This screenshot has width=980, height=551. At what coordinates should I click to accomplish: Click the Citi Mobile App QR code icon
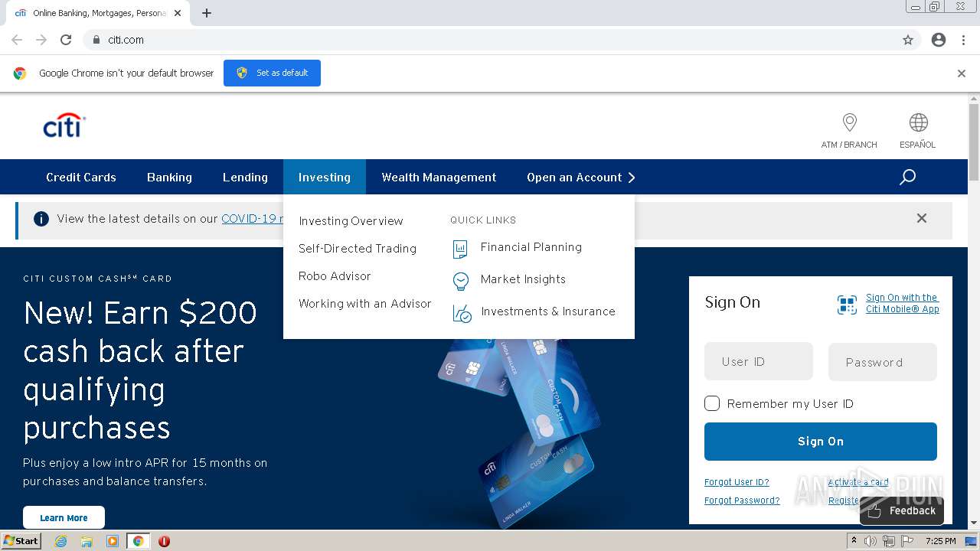(847, 305)
